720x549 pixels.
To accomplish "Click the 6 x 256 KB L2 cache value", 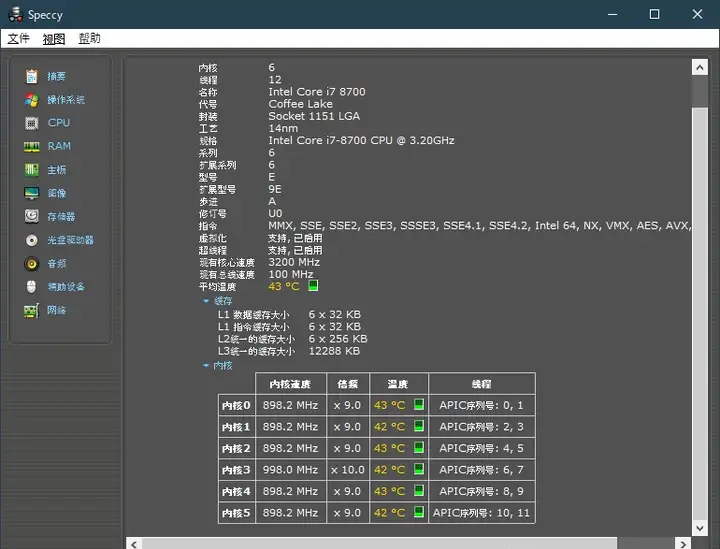I will tap(338, 339).
